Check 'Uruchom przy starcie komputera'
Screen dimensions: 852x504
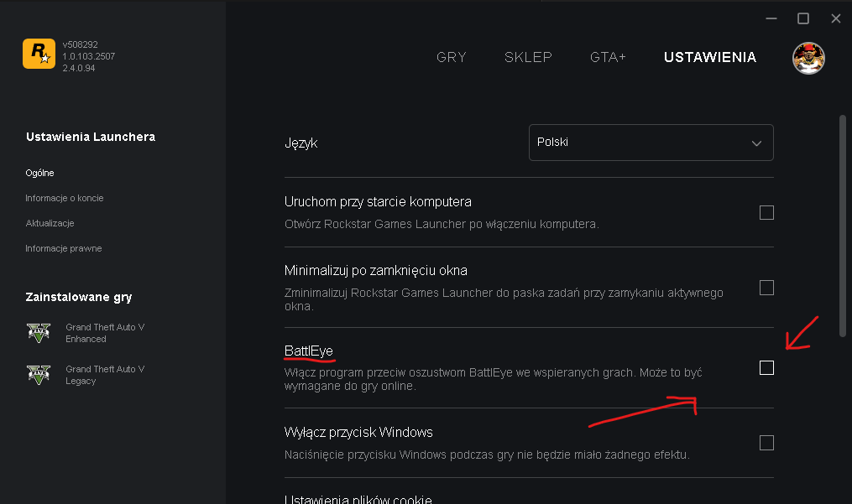(x=766, y=213)
